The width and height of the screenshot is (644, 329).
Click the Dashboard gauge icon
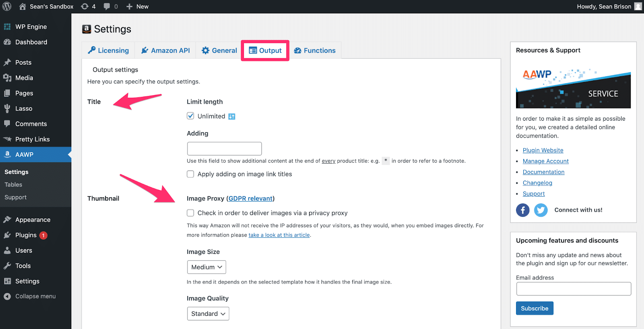tap(7, 42)
